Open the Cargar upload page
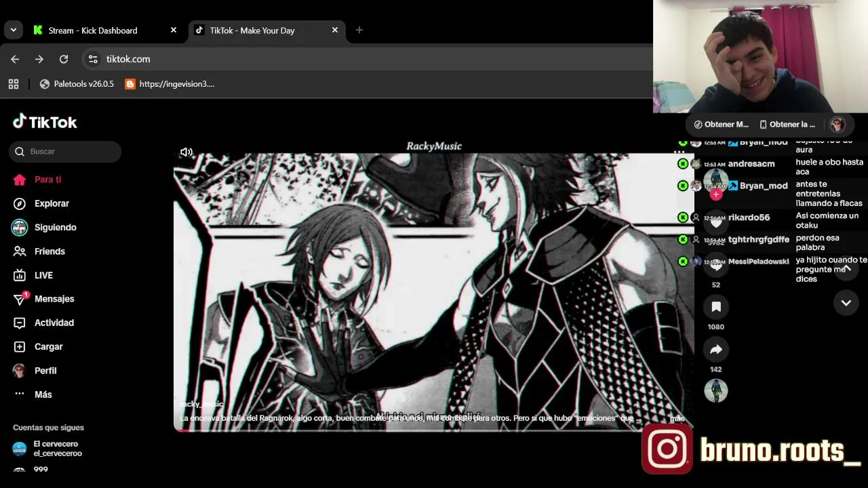The image size is (868, 488). point(39,346)
